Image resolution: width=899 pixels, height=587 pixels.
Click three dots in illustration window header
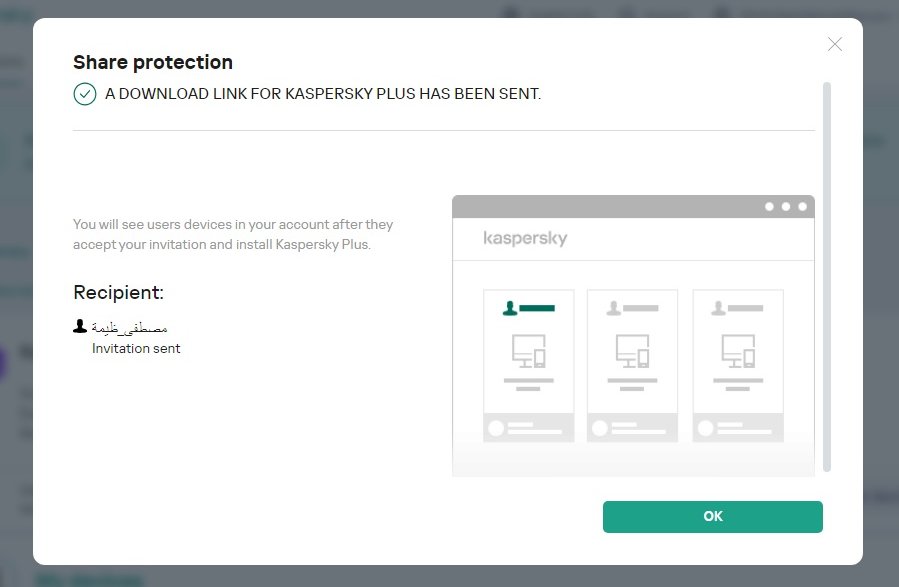click(786, 207)
